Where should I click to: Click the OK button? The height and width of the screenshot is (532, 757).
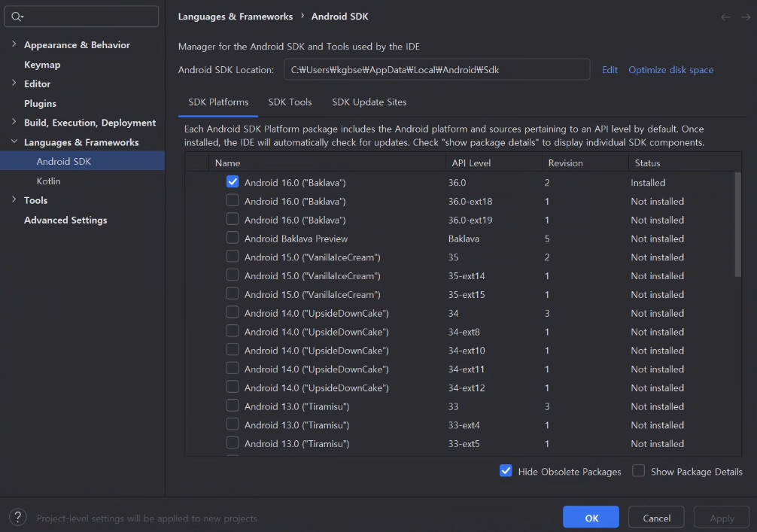591,518
